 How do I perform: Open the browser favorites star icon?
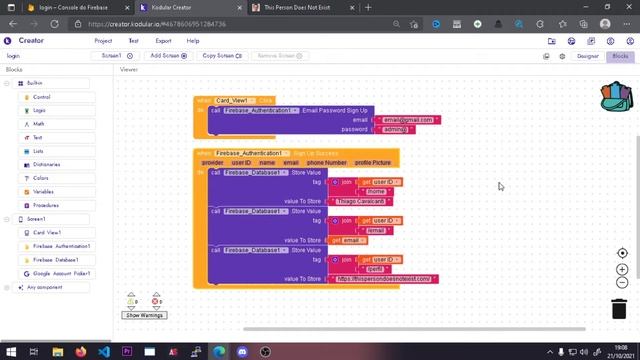coord(562,24)
